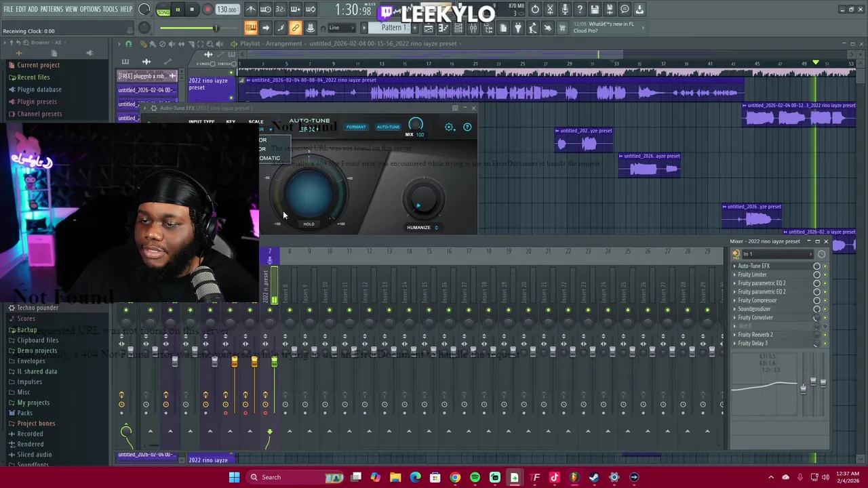Stop playback with the transport stop button
This screenshot has width=868, height=488.
[x=192, y=9]
